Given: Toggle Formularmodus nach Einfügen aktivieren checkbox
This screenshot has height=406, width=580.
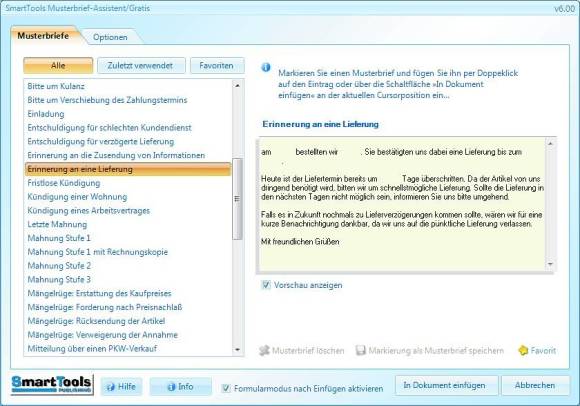Looking at the screenshot, I should pyautogui.click(x=226, y=388).
